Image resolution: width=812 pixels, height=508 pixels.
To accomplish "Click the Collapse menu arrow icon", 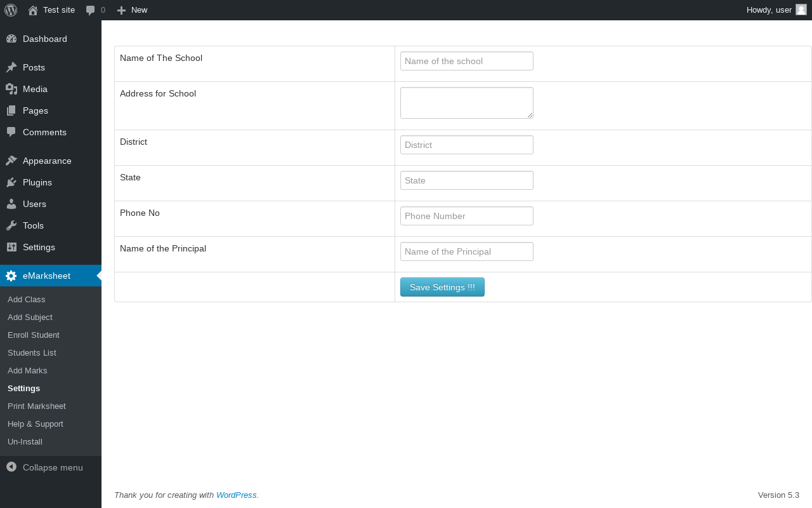I will tap(11, 467).
